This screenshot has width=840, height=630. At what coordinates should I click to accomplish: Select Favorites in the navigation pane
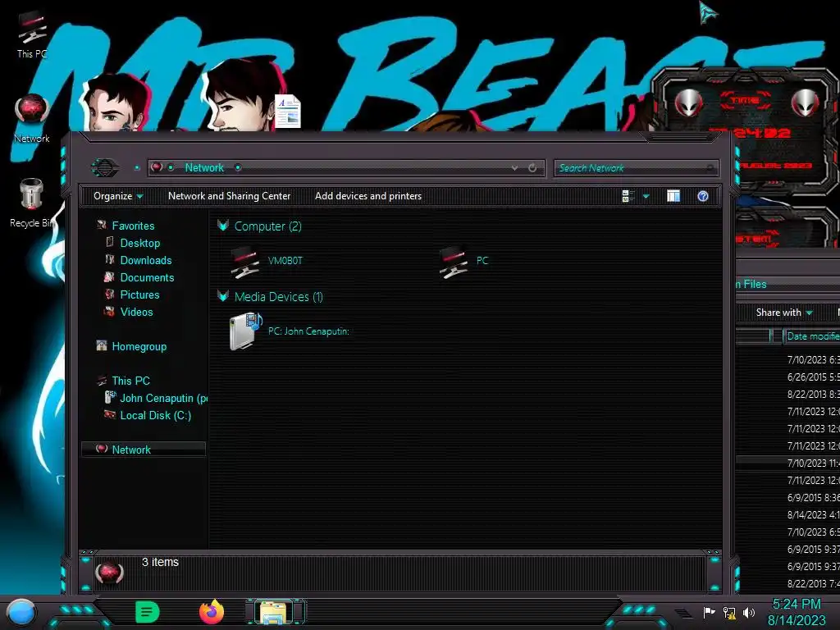(x=133, y=226)
